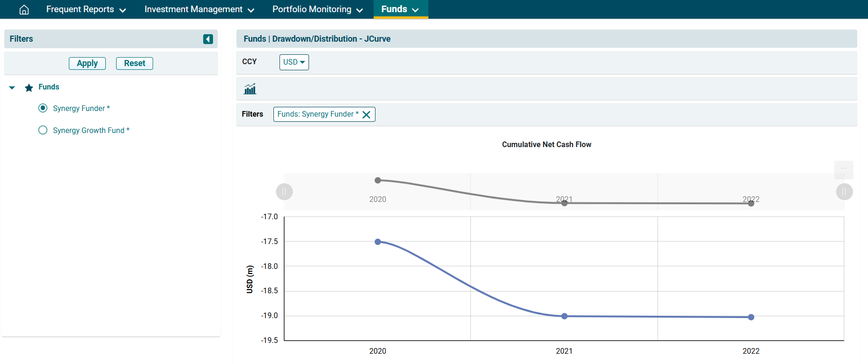Collapse the Filters panel with arrow icon

click(x=208, y=39)
